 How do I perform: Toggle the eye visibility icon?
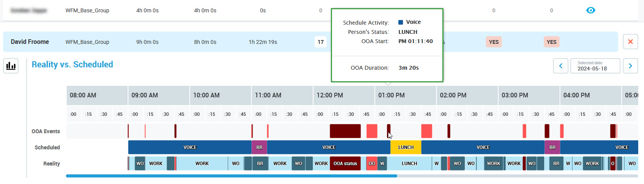pos(590,10)
